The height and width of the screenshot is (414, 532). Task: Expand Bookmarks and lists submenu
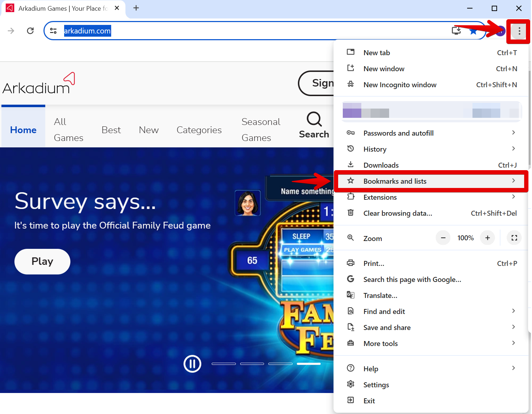click(x=431, y=181)
